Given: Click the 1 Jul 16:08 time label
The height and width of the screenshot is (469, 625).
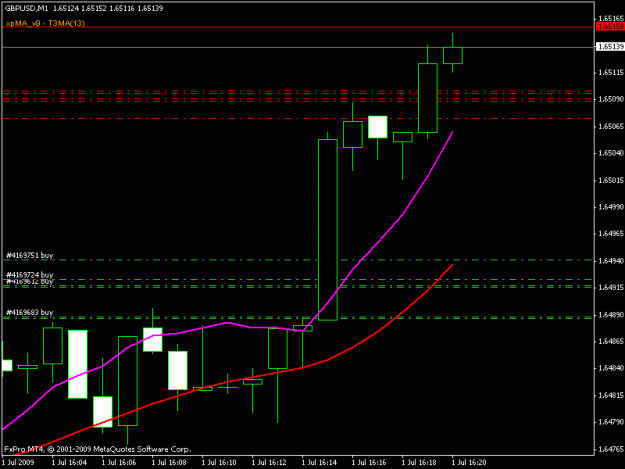Looking at the screenshot, I should pyautogui.click(x=169, y=463).
